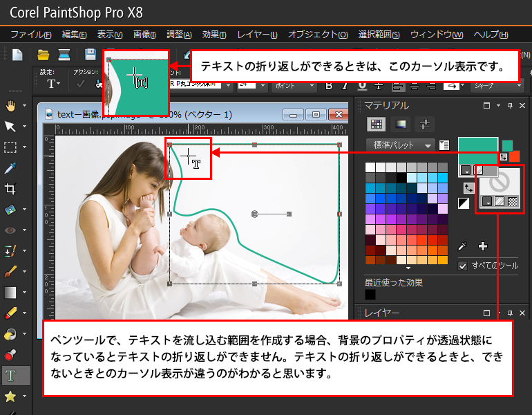Set black and white default colors icon
532x415 pixels.
(x=464, y=203)
